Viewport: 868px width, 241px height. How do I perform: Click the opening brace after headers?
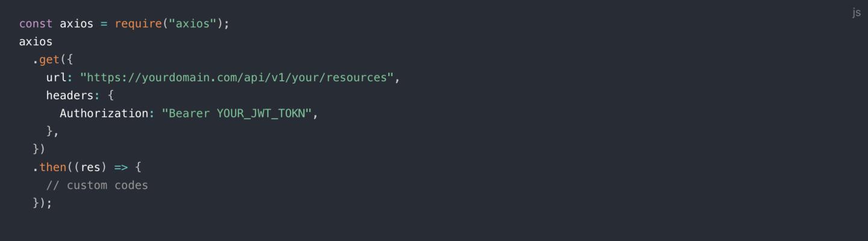[x=110, y=95]
